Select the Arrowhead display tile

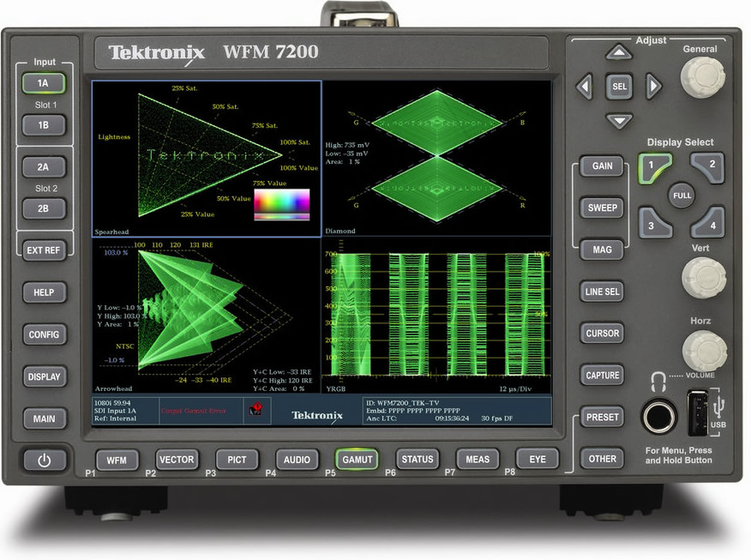point(207,316)
